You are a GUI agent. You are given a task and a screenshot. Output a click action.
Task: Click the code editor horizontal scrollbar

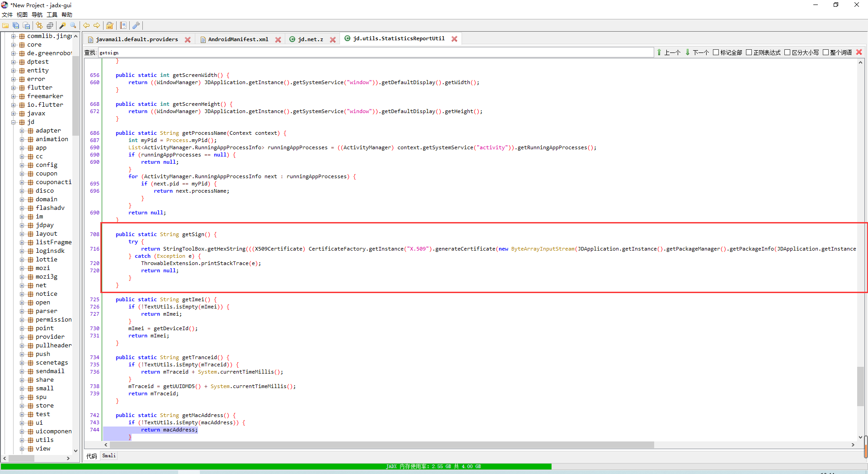[381, 445]
